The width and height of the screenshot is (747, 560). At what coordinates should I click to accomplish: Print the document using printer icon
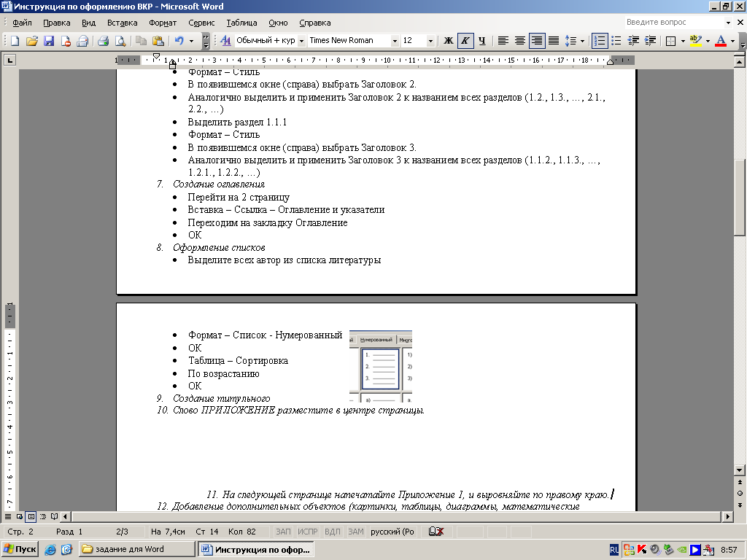pyautogui.click(x=104, y=41)
